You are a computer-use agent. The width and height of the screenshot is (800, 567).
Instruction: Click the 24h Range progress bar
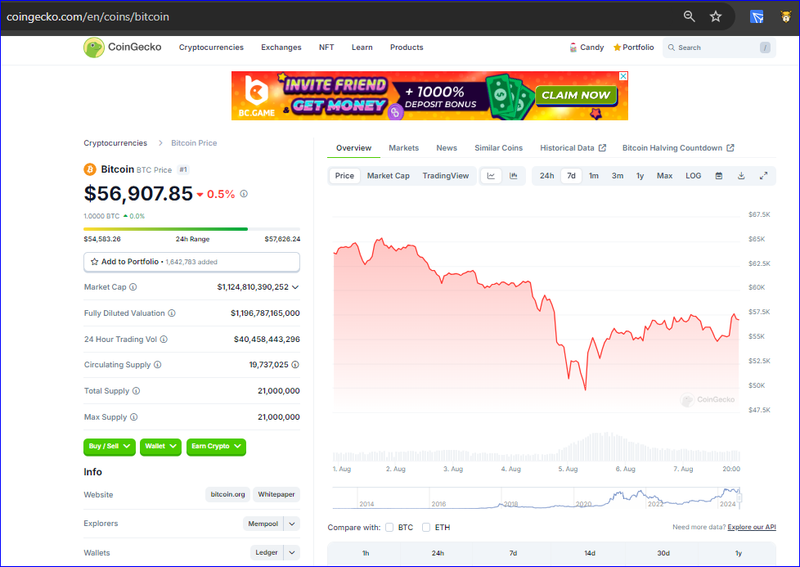pyautogui.click(x=192, y=229)
